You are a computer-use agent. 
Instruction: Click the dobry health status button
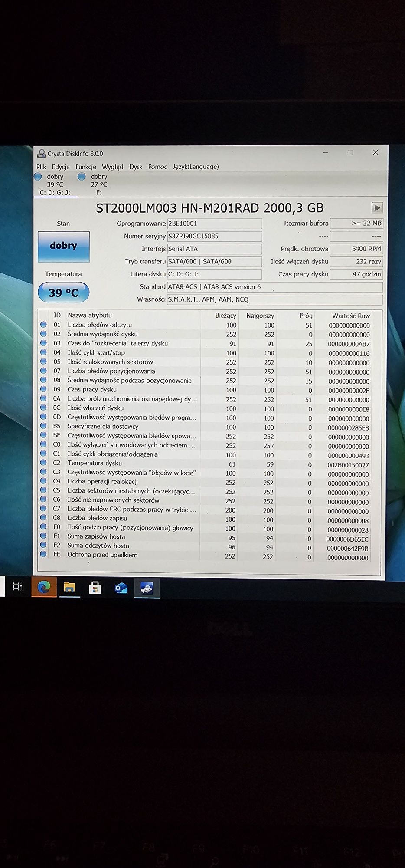64,246
